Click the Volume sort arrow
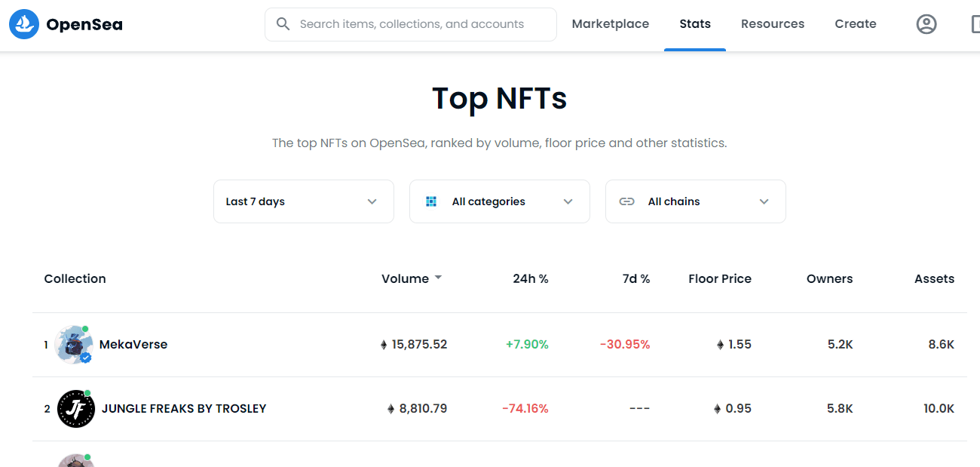 (x=438, y=278)
